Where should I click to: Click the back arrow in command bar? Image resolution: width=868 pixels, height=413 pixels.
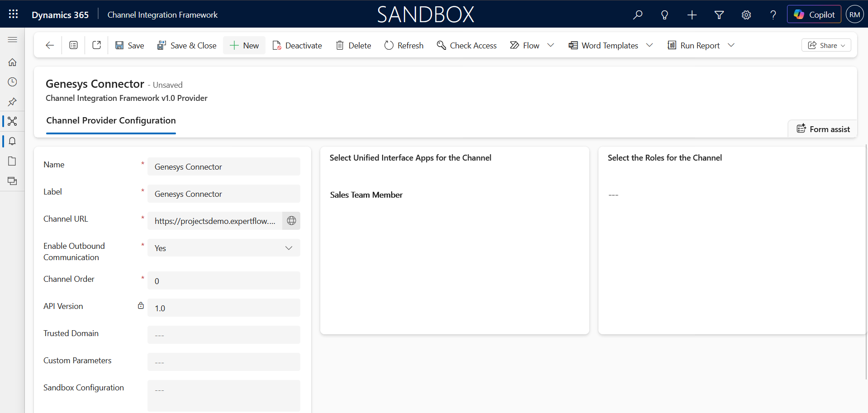click(50, 45)
